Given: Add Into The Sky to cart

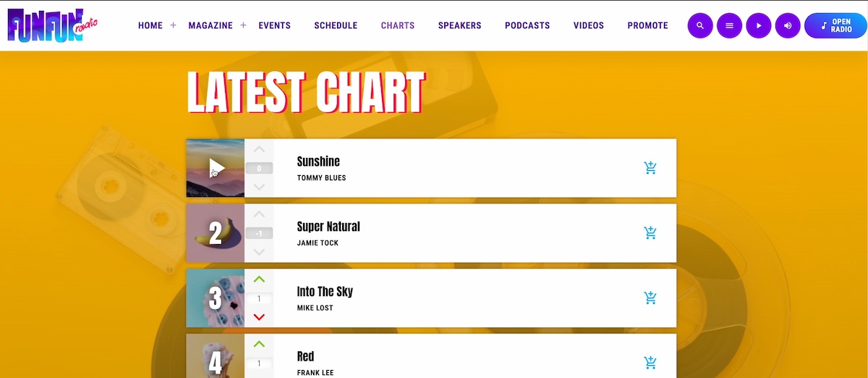Looking at the screenshot, I should [650, 298].
